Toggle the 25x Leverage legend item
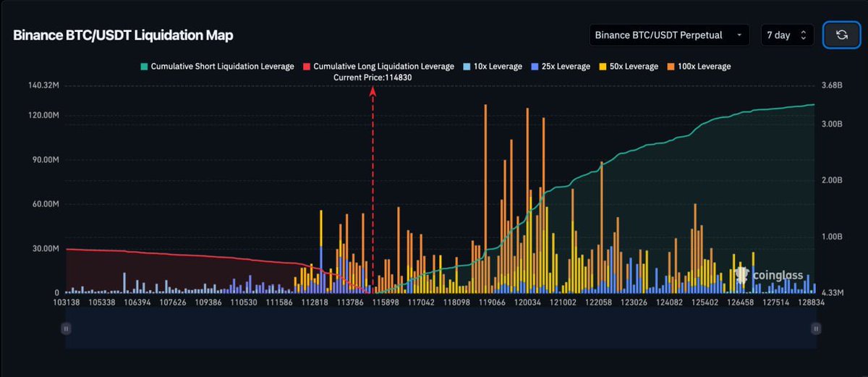This screenshot has width=868, height=377. click(x=560, y=67)
